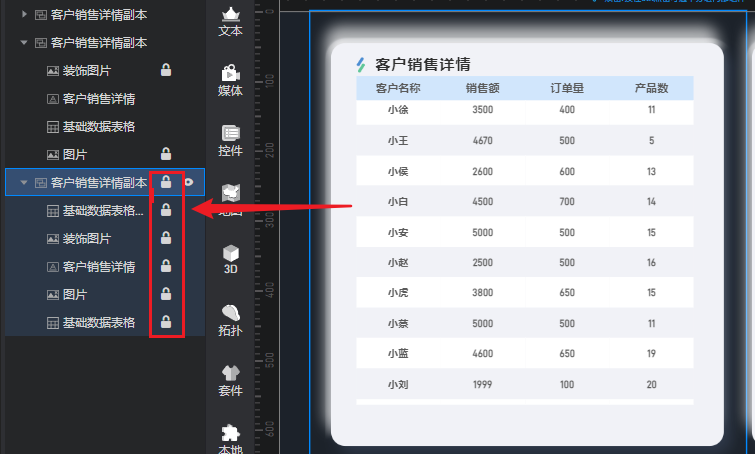Click the 客户名称 column header
Viewport: 755px width, 454px height.
(398, 88)
